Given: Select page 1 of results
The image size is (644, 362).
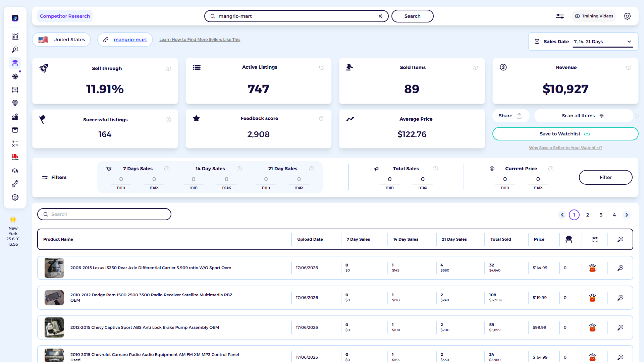Looking at the screenshot, I should click(x=574, y=215).
